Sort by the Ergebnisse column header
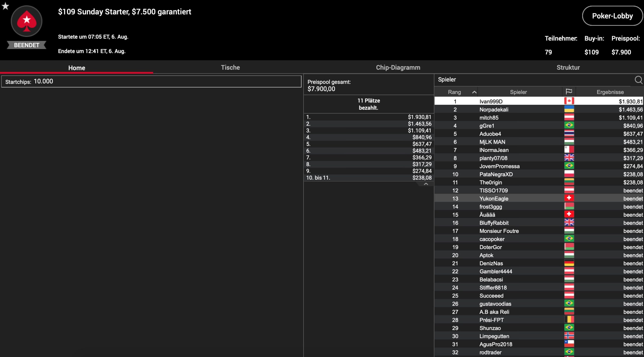The image size is (644, 357). click(610, 92)
